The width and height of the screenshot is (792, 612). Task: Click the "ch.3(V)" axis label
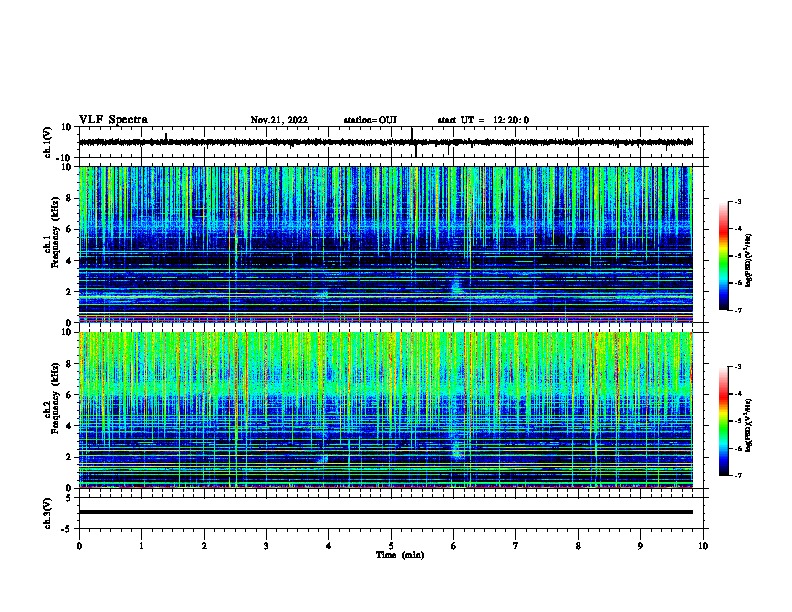[48, 513]
